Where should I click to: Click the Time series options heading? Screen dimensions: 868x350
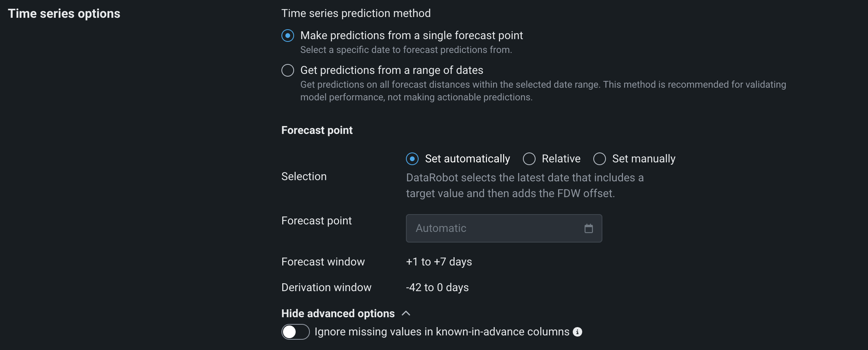(64, 13)
